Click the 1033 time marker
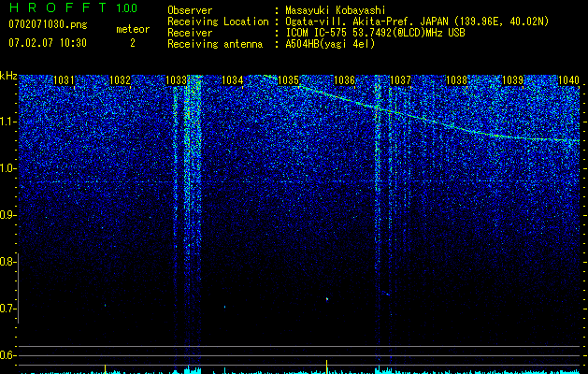 (x=176, y=80)
